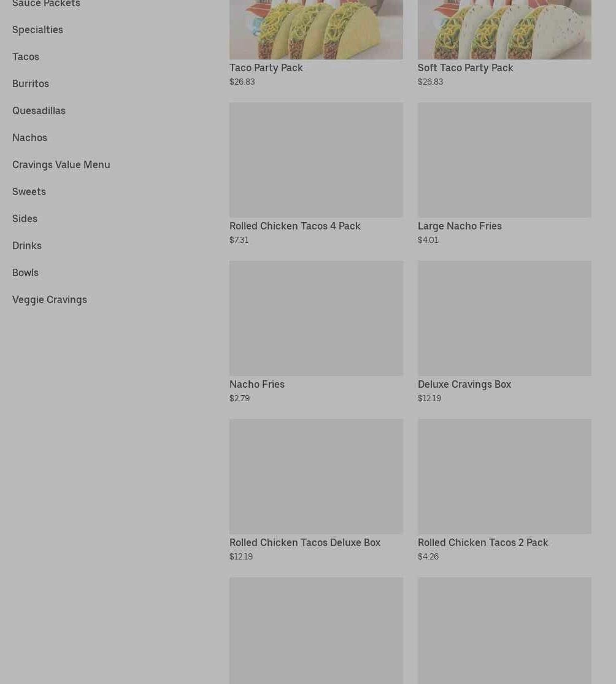Open Cravings Value Menu category
This screenshot has height=684, width=616.
[x=61, y=165]
